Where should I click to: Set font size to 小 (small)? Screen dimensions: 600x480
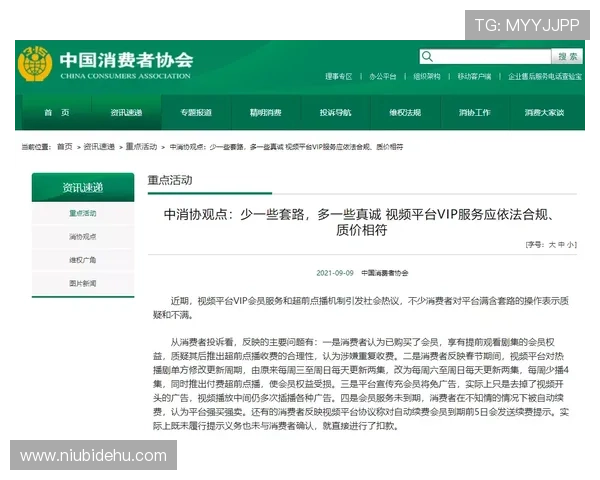(570, 245)
